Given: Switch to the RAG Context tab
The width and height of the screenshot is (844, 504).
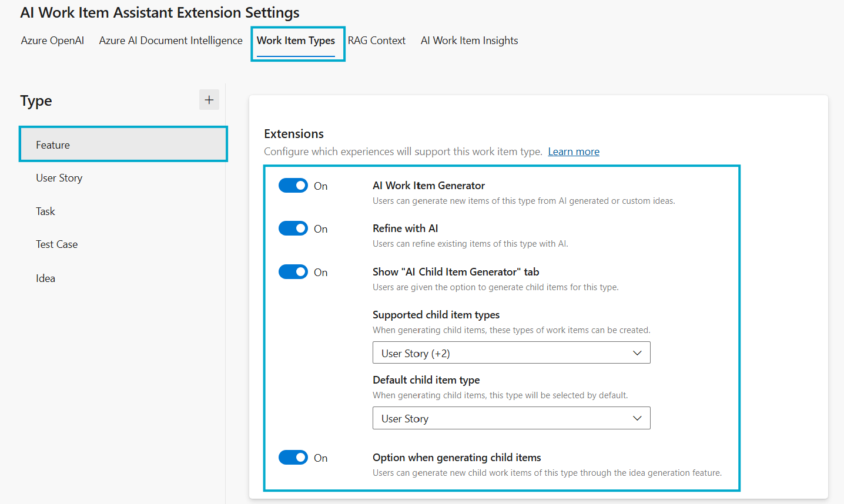Looking at the screenshot, I should 376,41.
